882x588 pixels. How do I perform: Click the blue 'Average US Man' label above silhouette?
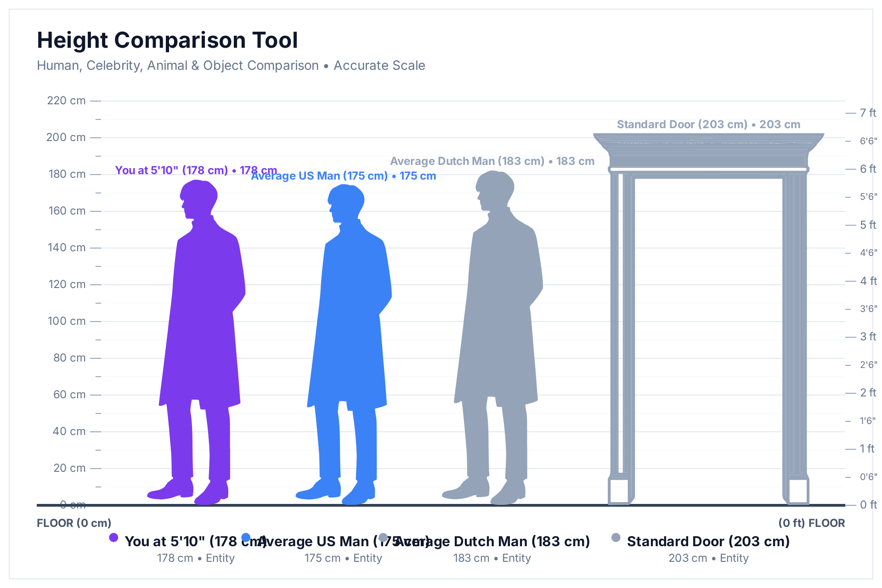click(x=343, y=176)
